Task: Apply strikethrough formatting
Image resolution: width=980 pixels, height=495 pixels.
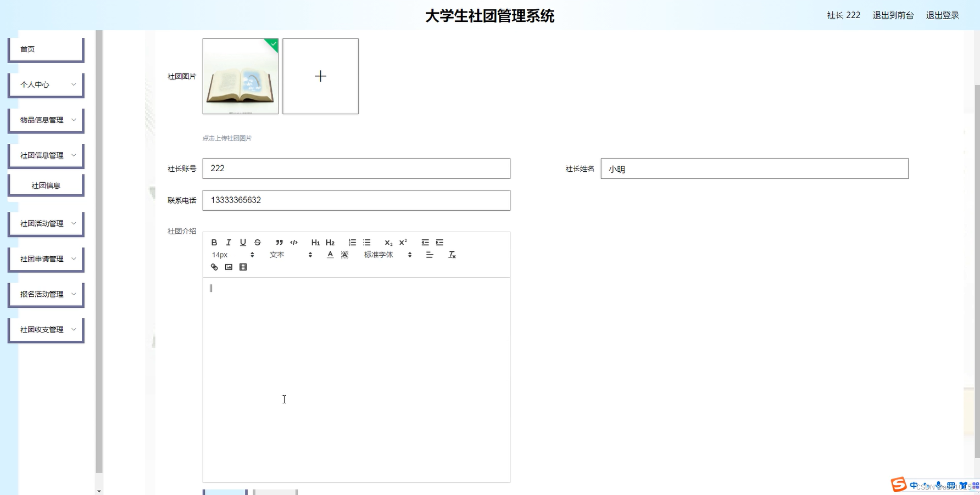Action: (x=257, y=242)
